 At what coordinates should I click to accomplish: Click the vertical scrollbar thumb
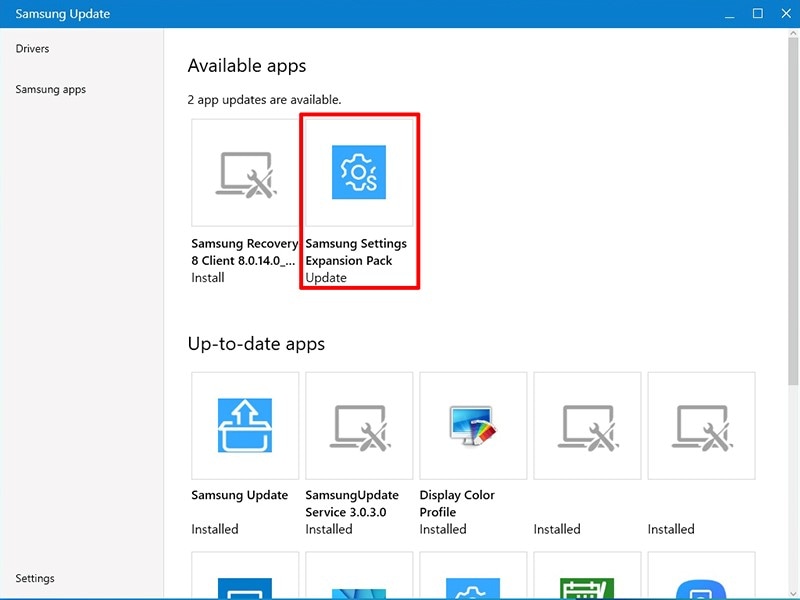[x=793, y=210]
